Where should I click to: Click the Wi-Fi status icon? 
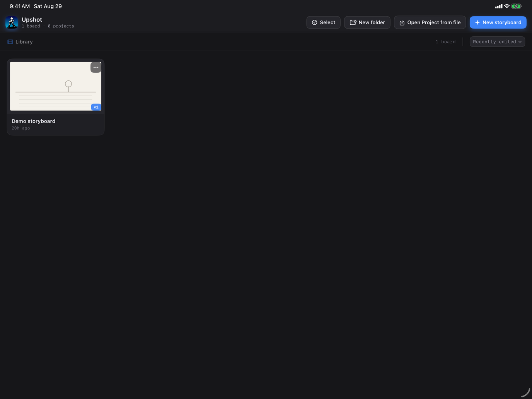pos(506,6)
